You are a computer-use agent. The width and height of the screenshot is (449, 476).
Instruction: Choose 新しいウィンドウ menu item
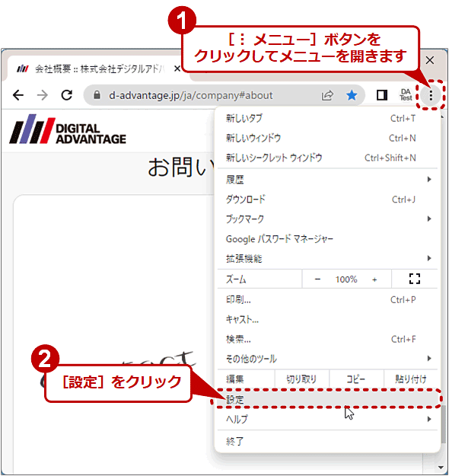pyautogui.click(x=327, y=138)
